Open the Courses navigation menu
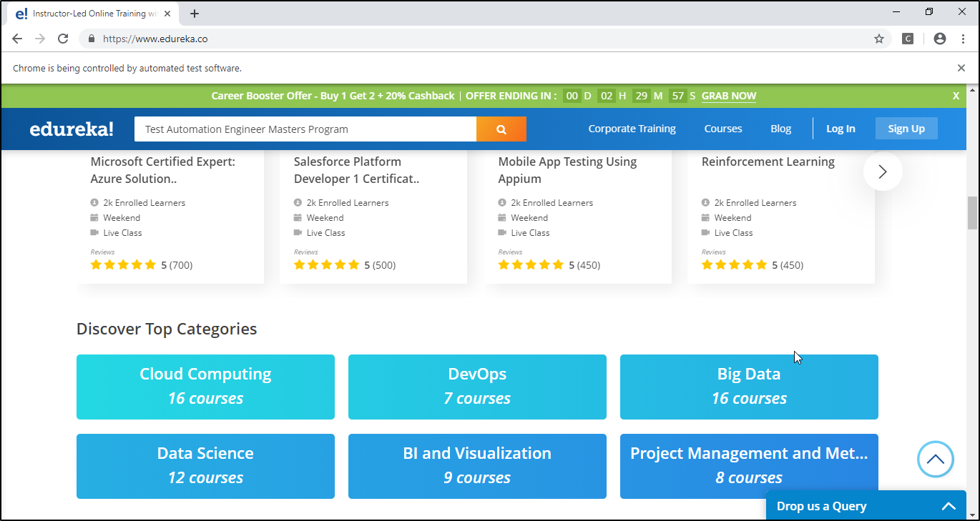The height and width of the screenshot is (521, 980). pos(722,129)
